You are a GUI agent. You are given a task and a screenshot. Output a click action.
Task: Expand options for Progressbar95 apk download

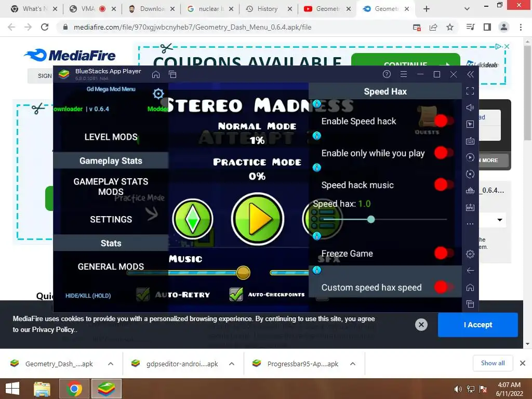click(x=353, y=364)
